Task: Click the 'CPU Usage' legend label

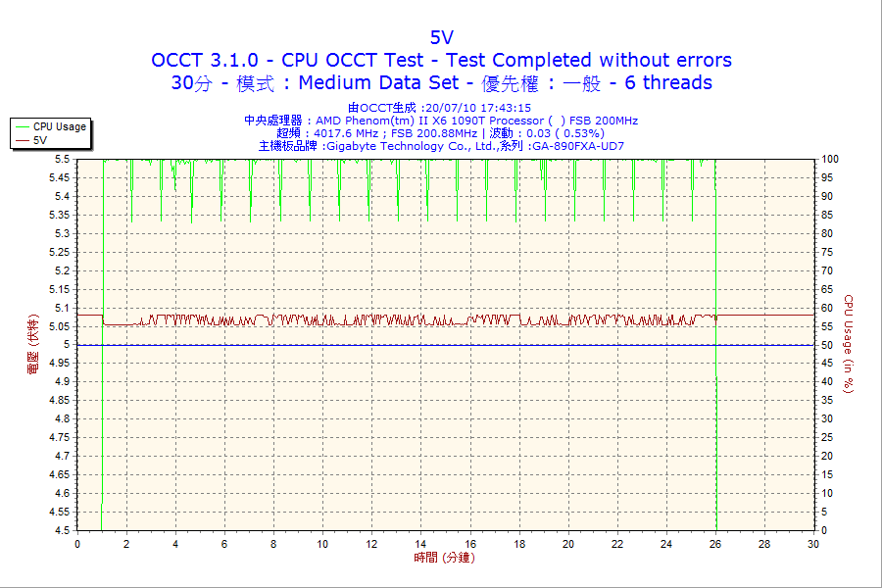Action: tap(60, 127)
